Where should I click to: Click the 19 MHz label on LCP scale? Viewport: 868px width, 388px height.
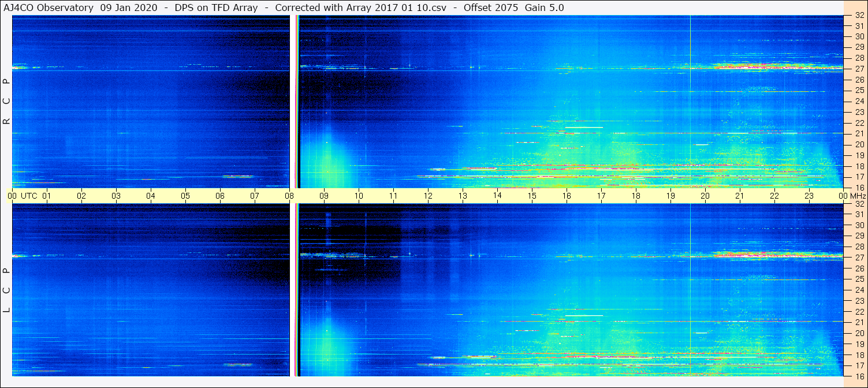(859, 344)
